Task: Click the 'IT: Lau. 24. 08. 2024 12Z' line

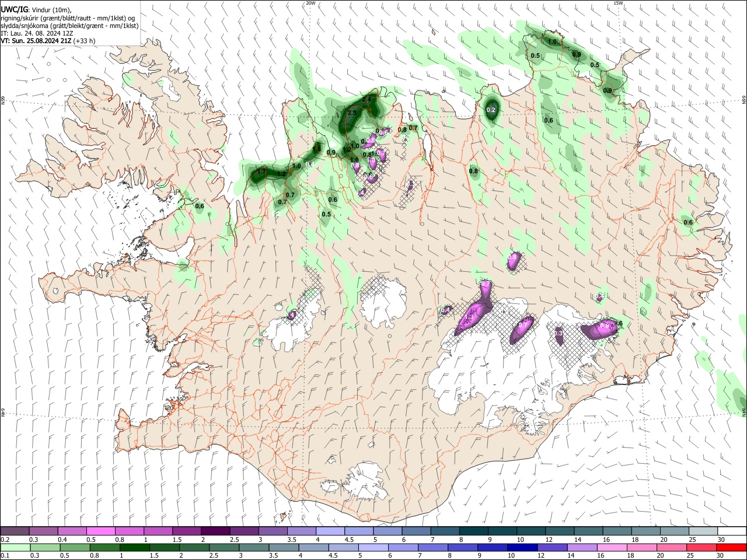Action: click(x=37, y=33)
